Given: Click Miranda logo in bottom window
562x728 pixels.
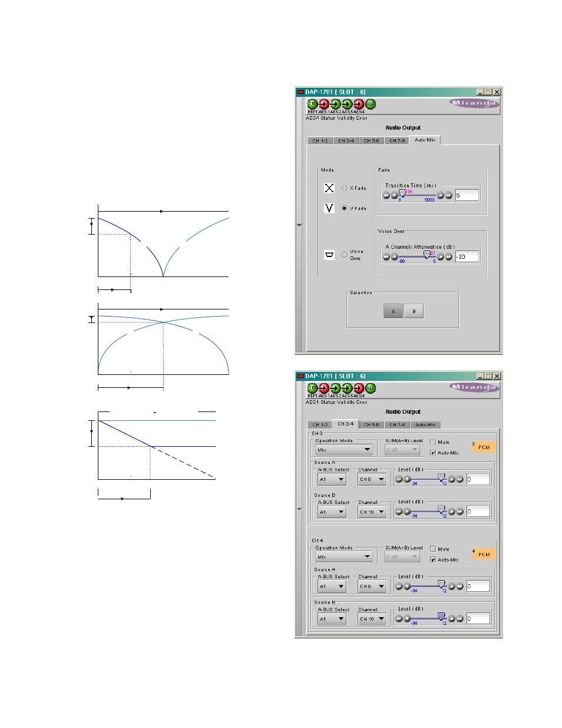Looking at the screenshot, I should [474, 387].
